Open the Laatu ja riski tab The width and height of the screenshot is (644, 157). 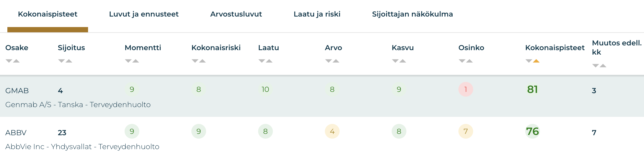[317, 14]
